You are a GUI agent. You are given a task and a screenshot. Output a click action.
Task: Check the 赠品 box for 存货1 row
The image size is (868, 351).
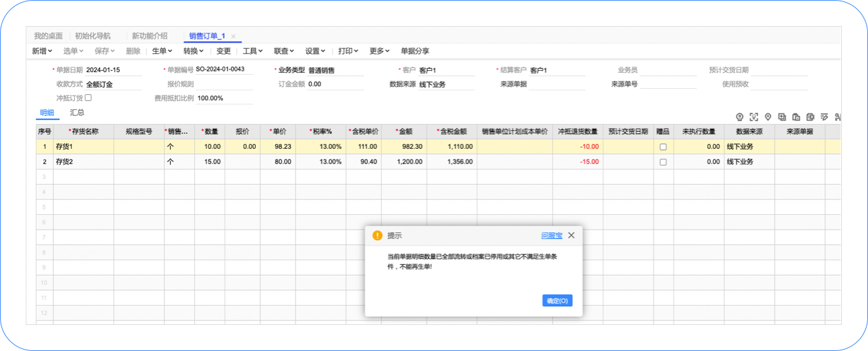pyautogui.click(x=663, y=147)
